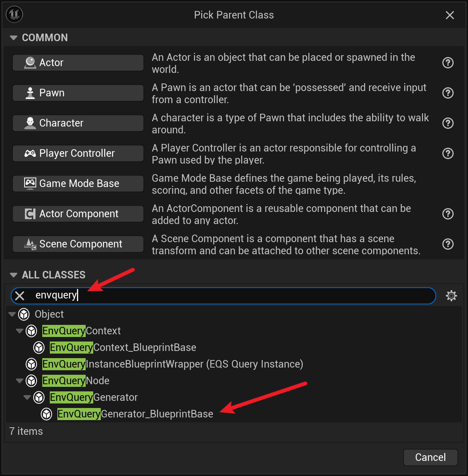Collapse the ALL CLASSES section
Image resolution: width=468 pixels, height=476 pixels.
coord(14,275)
